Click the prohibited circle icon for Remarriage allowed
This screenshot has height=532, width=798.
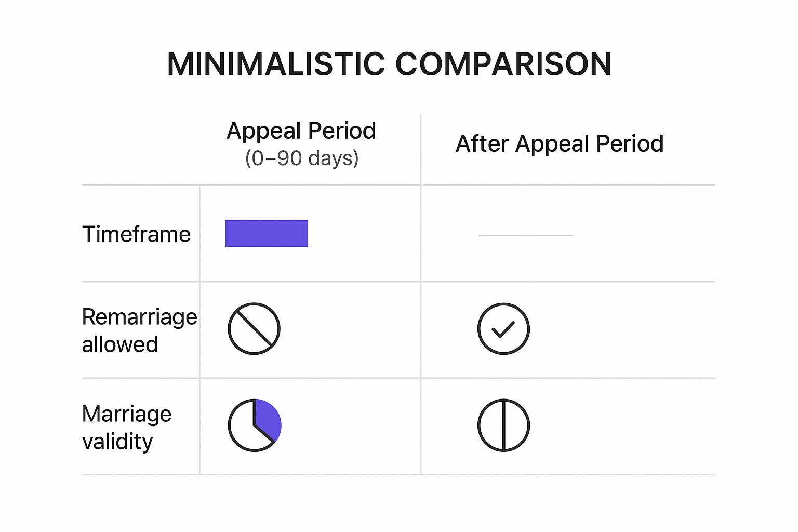254,329
